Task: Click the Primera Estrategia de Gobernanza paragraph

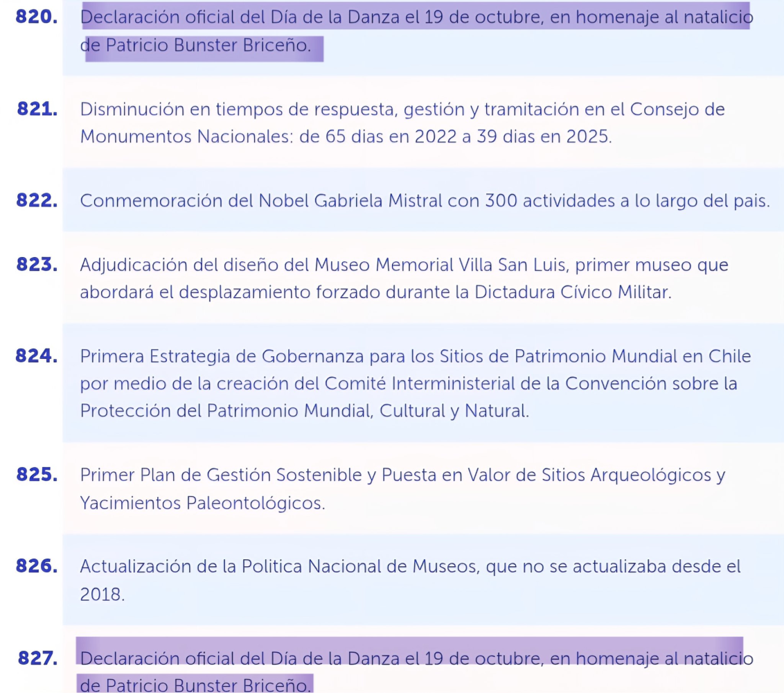Action: click(x=416, y=383)
